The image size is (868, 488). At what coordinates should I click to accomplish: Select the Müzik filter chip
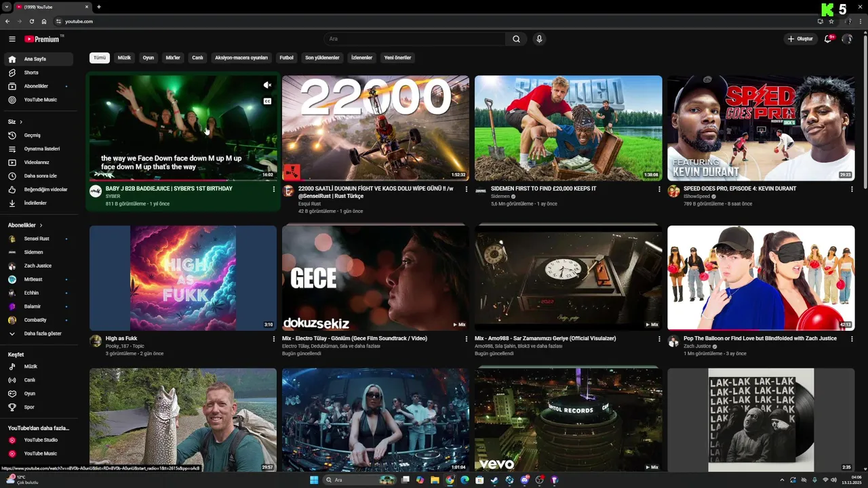(124, 58)
